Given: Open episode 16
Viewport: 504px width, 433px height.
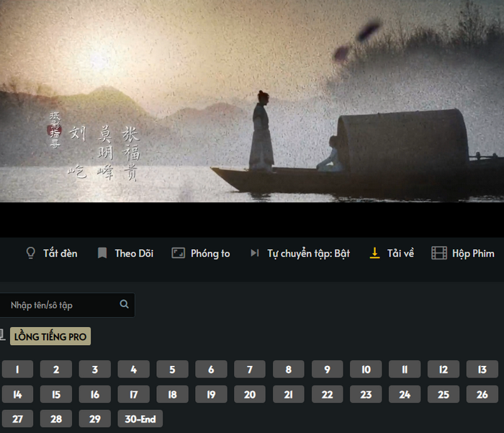Looking at the screenshot, I should 95,394.
